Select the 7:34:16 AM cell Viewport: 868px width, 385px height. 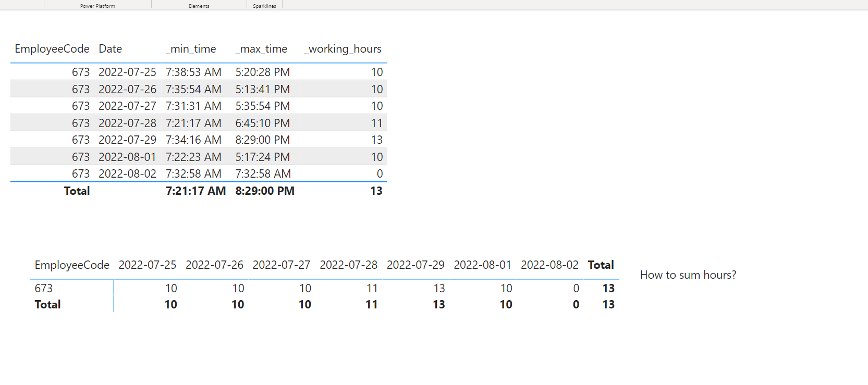click(x=193, y=140)
